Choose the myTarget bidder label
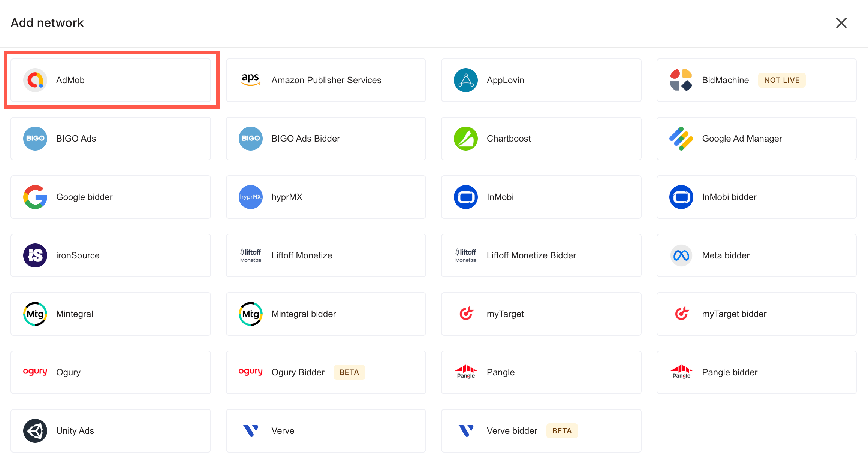The width and height of the screenshot is (868, 463). point(734,314)
